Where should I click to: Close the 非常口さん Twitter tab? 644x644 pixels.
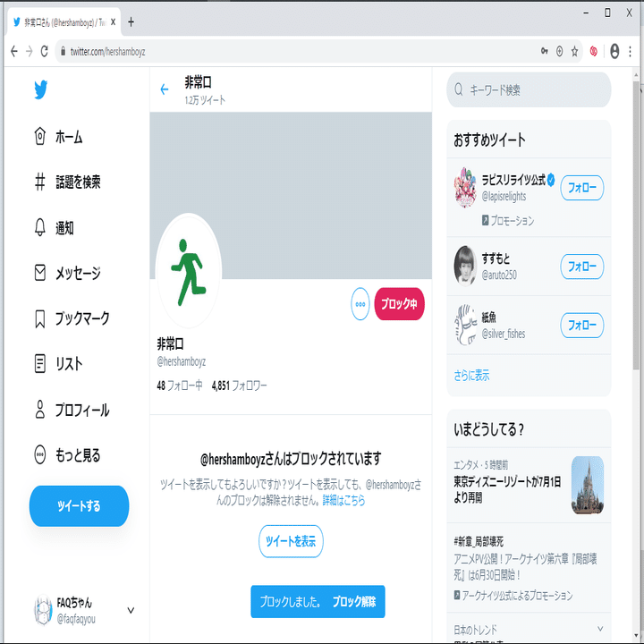coord(113,21)
